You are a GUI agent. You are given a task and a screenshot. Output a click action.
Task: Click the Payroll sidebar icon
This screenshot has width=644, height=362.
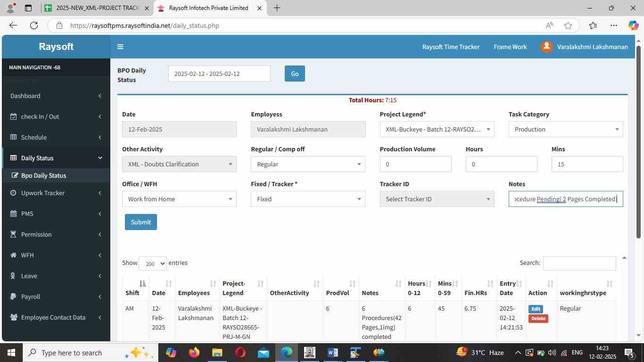click(13, 297)
